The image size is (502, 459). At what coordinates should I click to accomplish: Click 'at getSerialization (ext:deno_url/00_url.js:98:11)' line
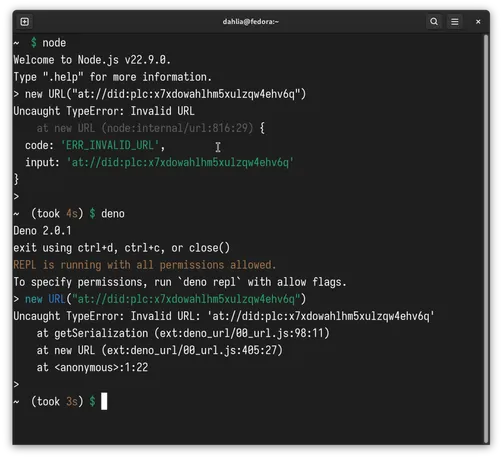click(x=183, y=333)
